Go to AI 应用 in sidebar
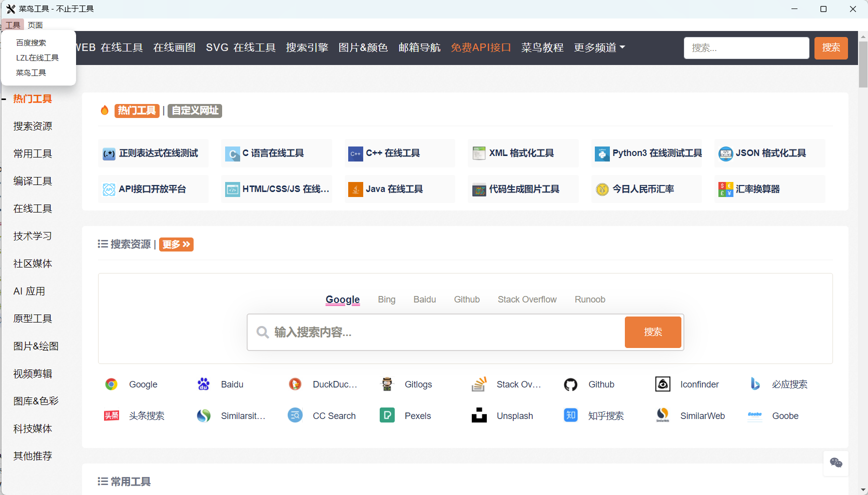868x495 pixels. [x=29, y=291]
